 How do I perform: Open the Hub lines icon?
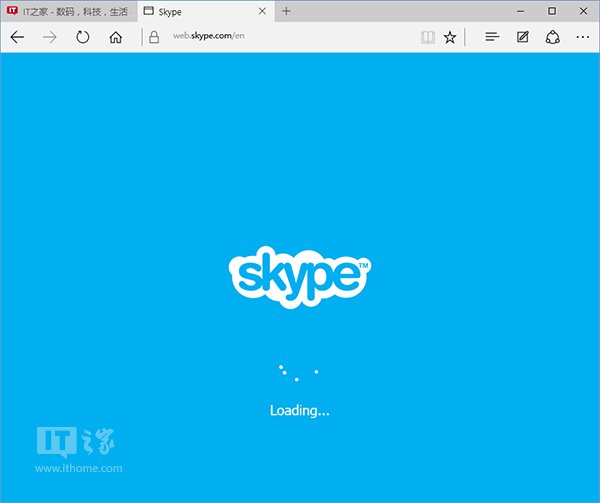(x=492, y=37)
